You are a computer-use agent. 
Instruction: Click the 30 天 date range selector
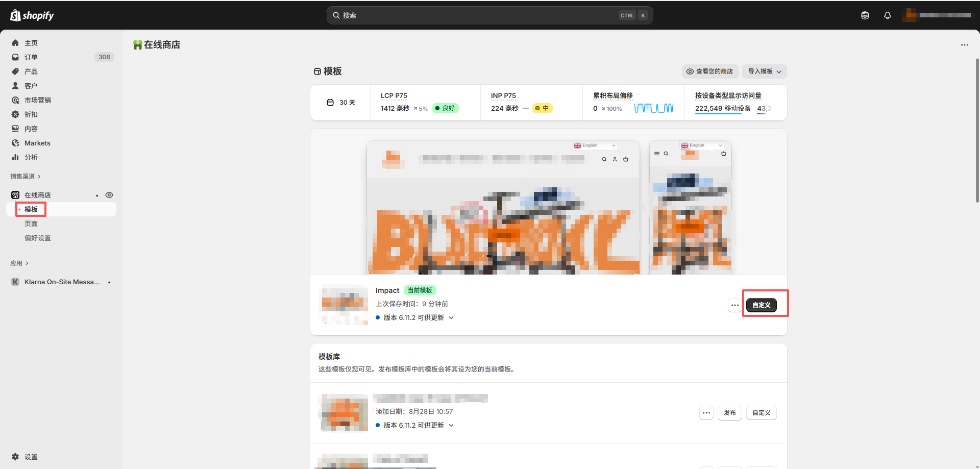(x=341, y=103)
